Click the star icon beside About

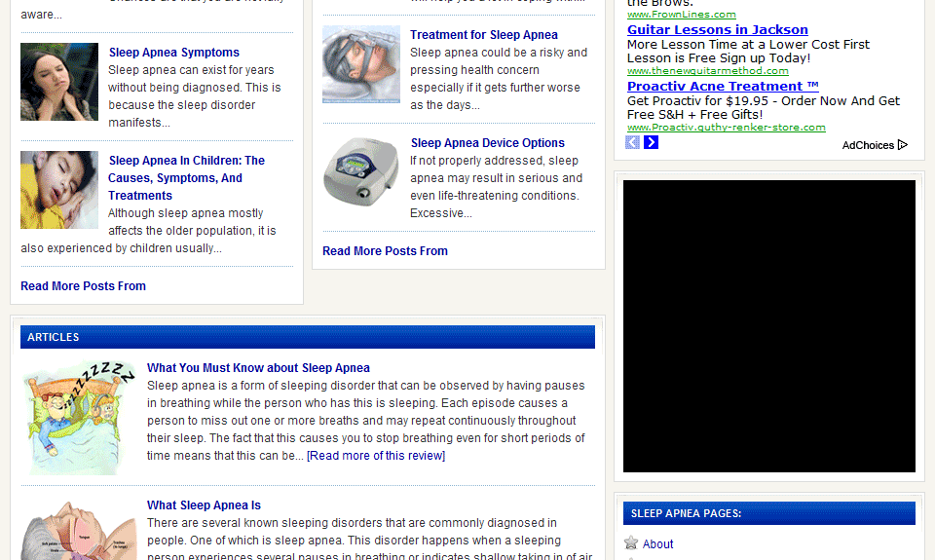pos(631,542)
